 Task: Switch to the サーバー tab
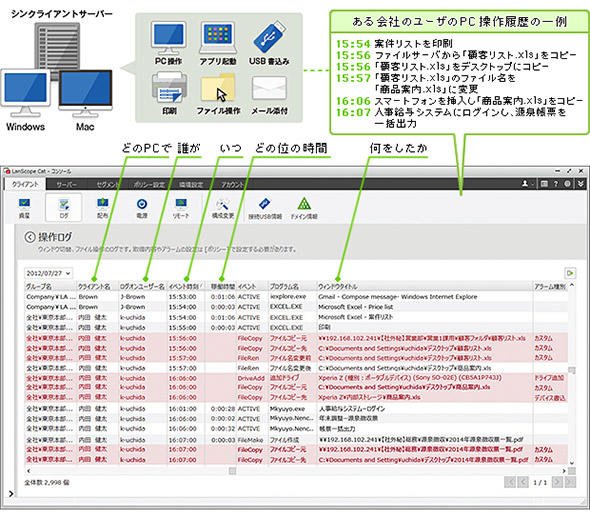tap(67, 185)
